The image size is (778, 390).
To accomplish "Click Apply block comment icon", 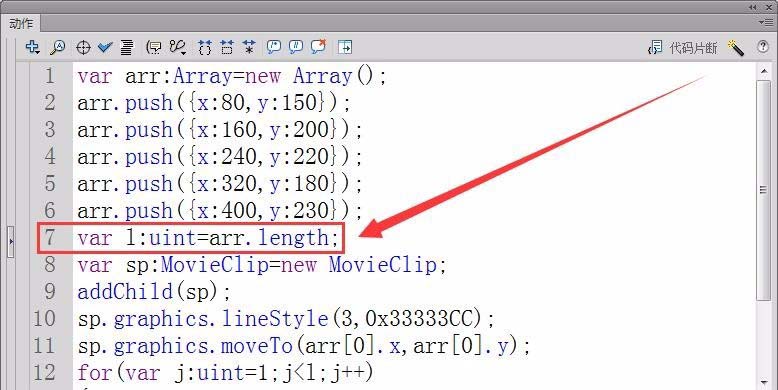I will coord(273,47).
